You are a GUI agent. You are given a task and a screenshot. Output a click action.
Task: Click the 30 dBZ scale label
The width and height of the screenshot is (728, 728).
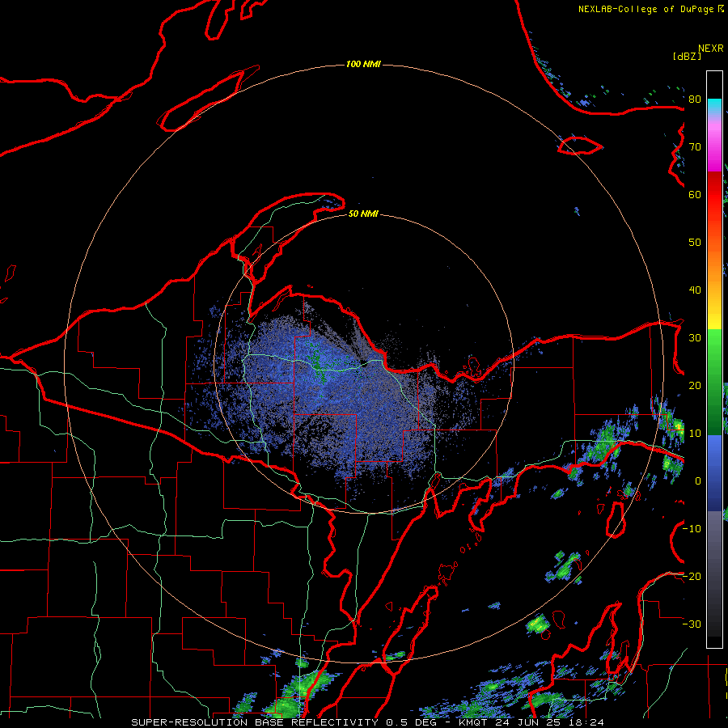click(x=695, y=338)
